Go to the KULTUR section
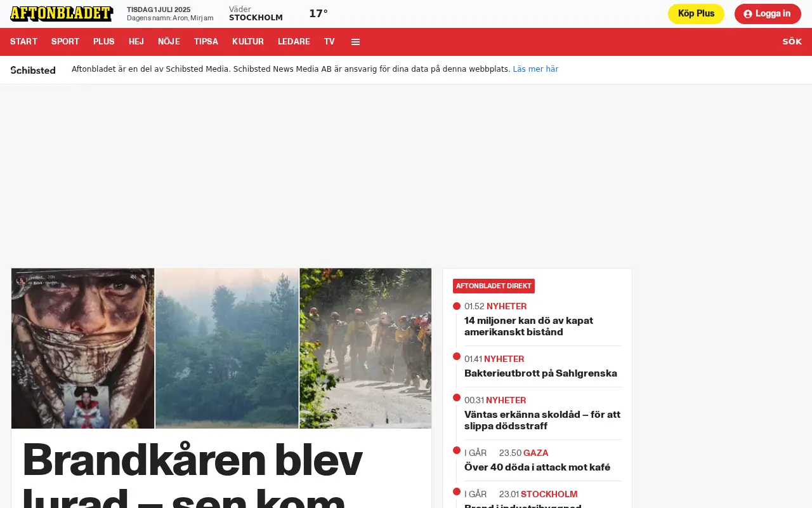This screenshot has width=812, height=508. 248,42
